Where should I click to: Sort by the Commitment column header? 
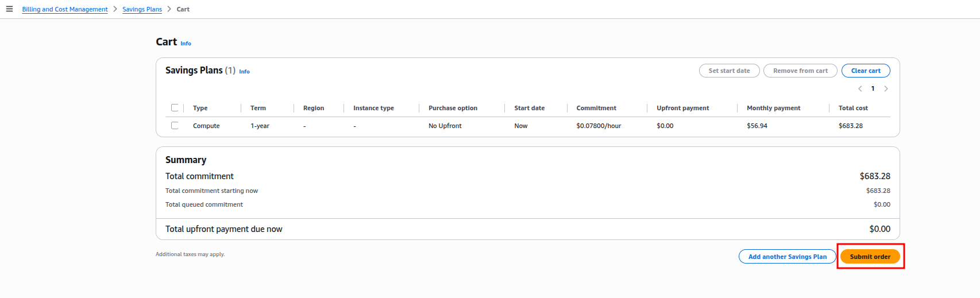(x=596, y=108)
